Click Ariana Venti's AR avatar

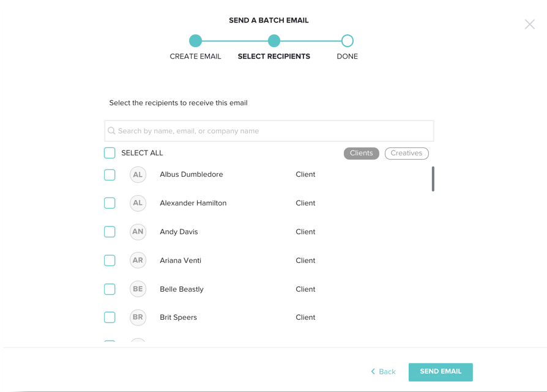(138, 261)
